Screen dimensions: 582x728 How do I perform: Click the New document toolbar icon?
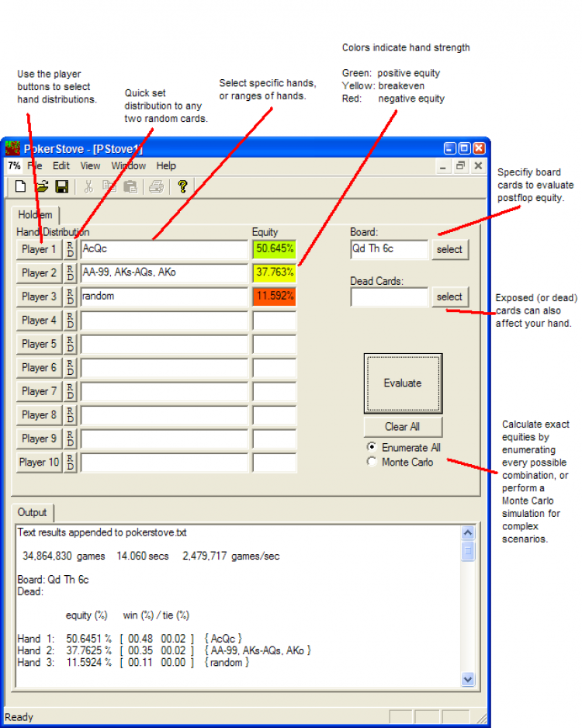(20, 186)
